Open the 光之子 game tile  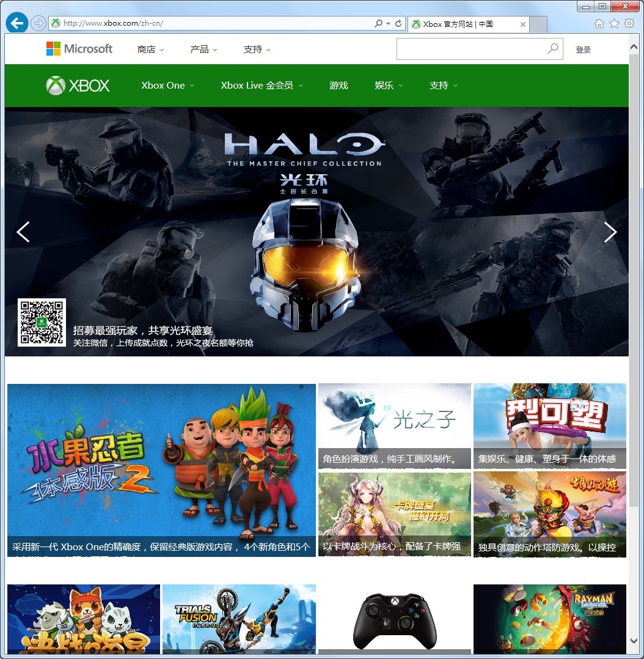pos(395,425)
